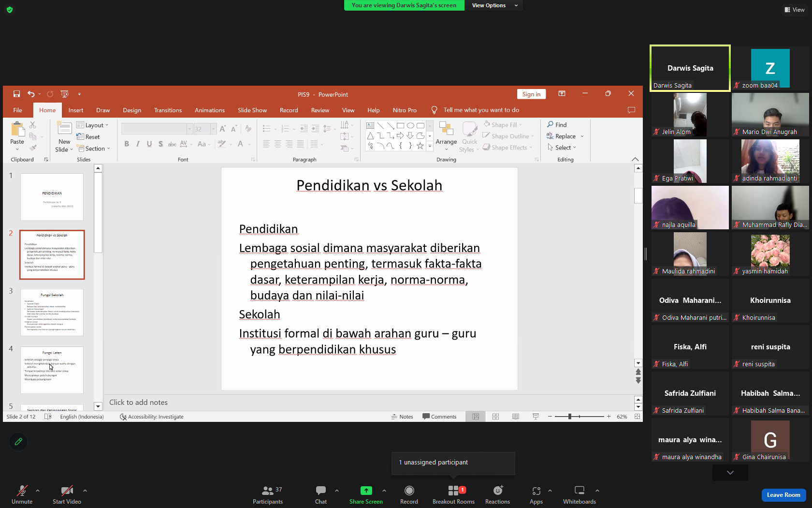Start Slide Show from status bar icon
This screenshot has height=508, width=812.
pos(536,417)
